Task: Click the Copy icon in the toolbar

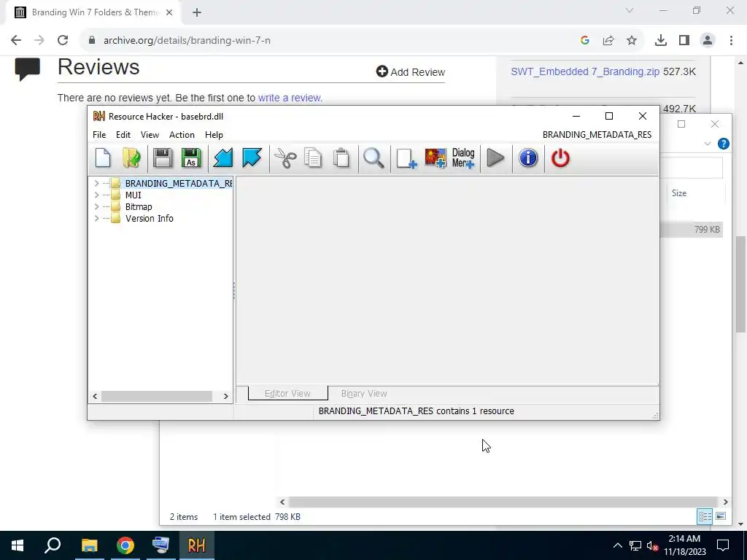Action: pyautogui.click(x=313, y=158)
